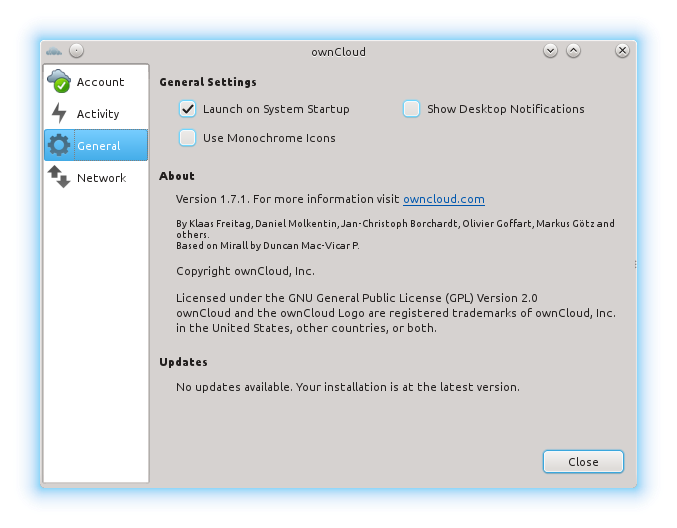Open the Account tab label
677x528 pixels.
100,82
